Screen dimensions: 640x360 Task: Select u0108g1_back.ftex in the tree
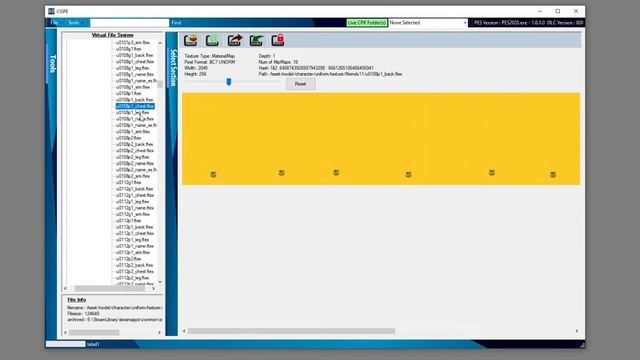pos(134,55)
